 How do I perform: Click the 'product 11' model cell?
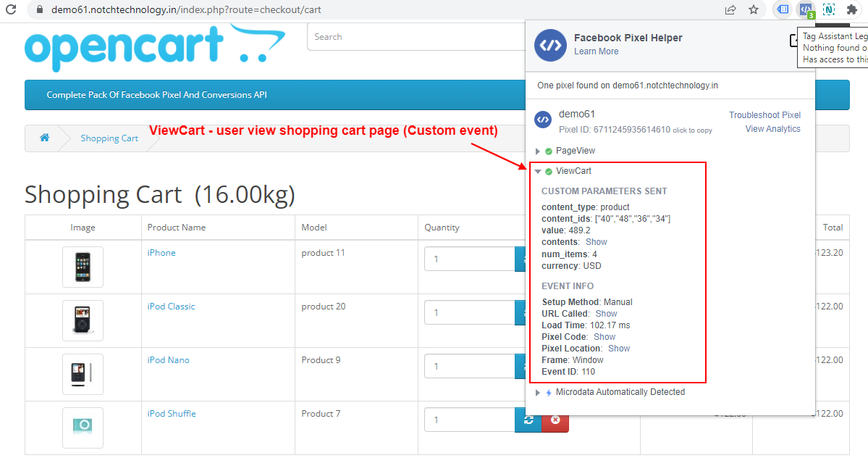(x=323, y=252)
